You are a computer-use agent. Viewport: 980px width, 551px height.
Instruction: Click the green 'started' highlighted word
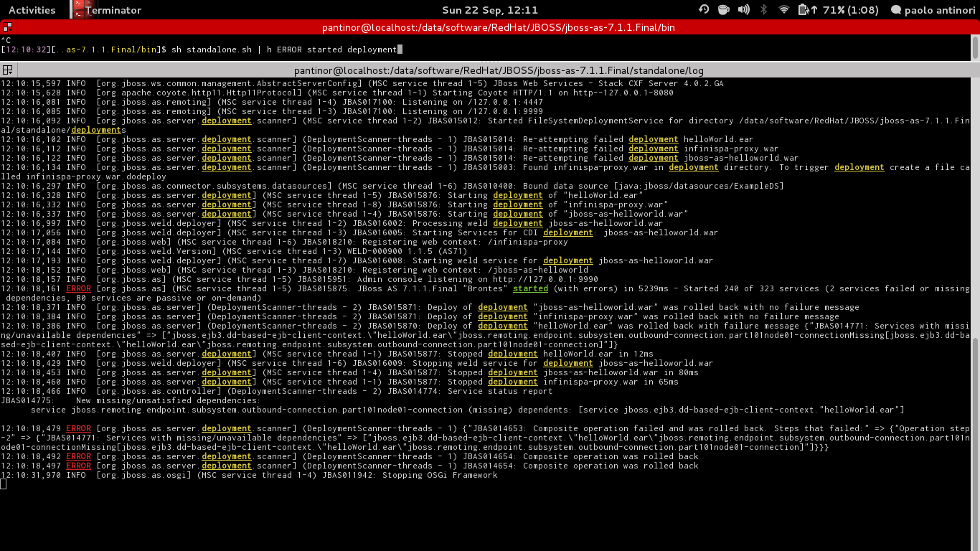coord(530,288)
